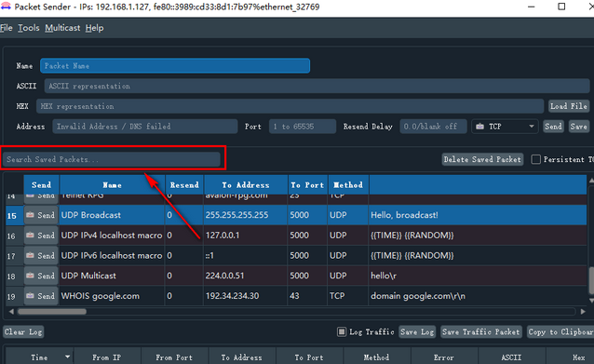Toggle the Log Traffic checkbox
Image resolution: width=594 pixels, height=364 pixels.
pos(342,332)
